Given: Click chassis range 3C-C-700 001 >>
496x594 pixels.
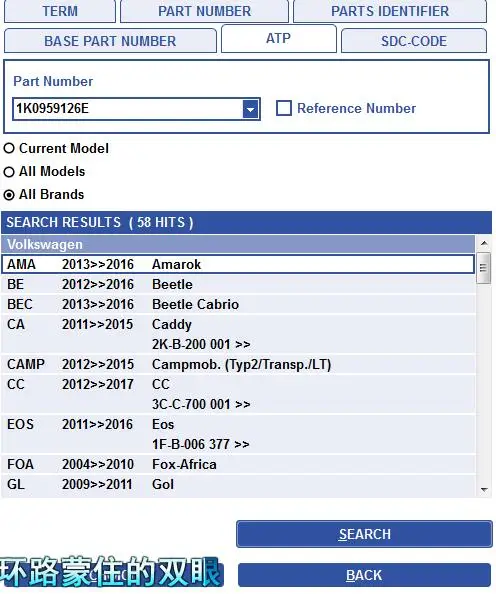Looking at the screenshot, I should (201, 404).
